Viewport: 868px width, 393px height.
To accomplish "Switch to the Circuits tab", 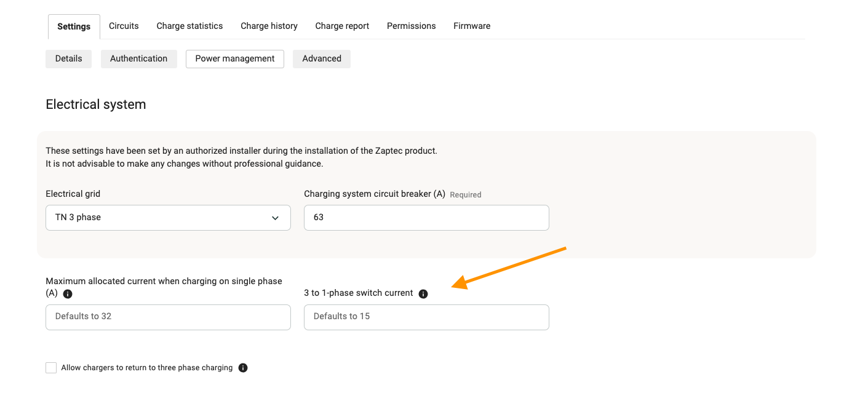I will pyautogui.click(x=124, y=26).
